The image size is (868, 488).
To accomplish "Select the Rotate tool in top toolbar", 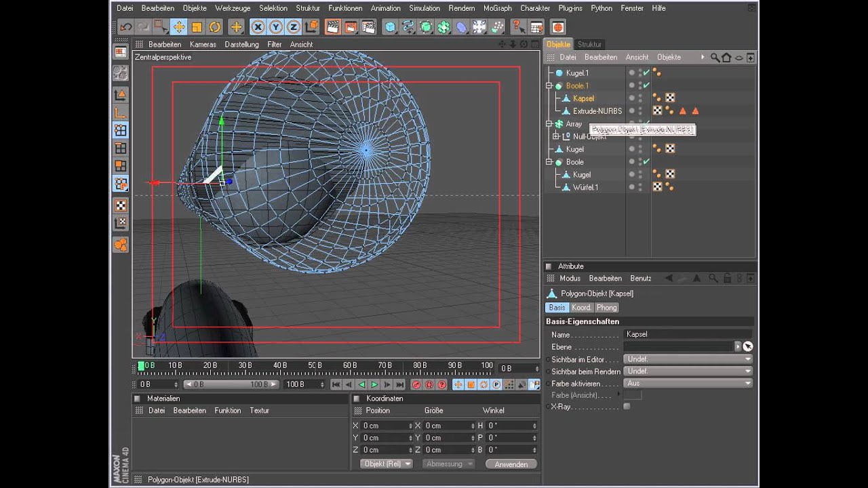I will 215,27.
